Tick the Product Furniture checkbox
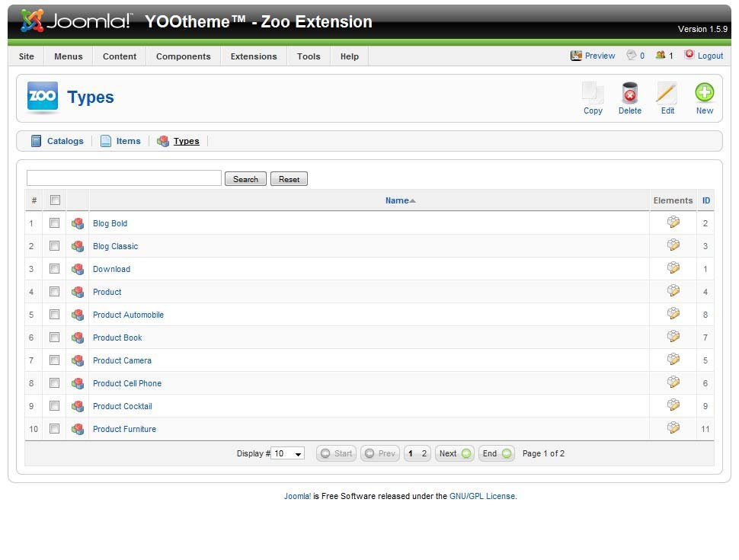 (x=55, y=429)
